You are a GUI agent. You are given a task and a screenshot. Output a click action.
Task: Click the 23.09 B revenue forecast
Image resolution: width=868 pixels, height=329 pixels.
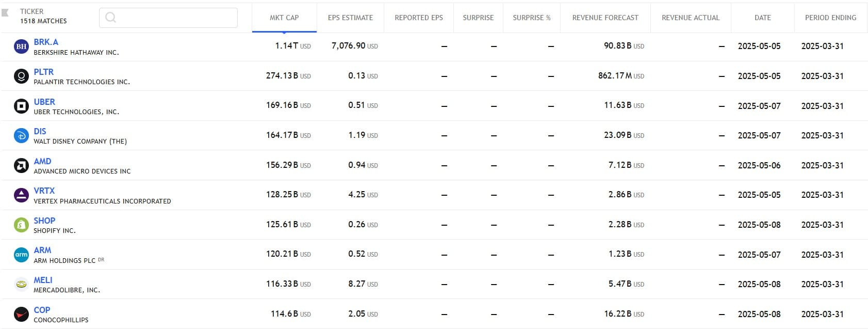pos(624,135)
